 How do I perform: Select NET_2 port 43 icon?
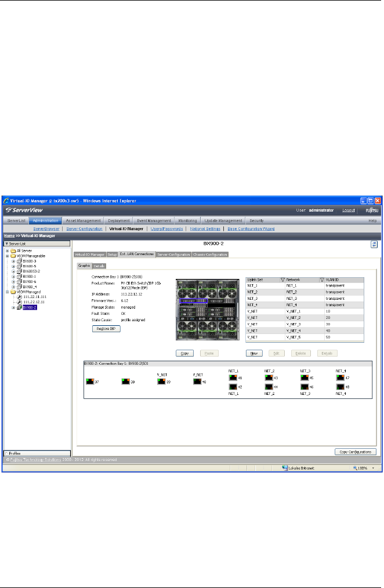click(x=269, y=378)
